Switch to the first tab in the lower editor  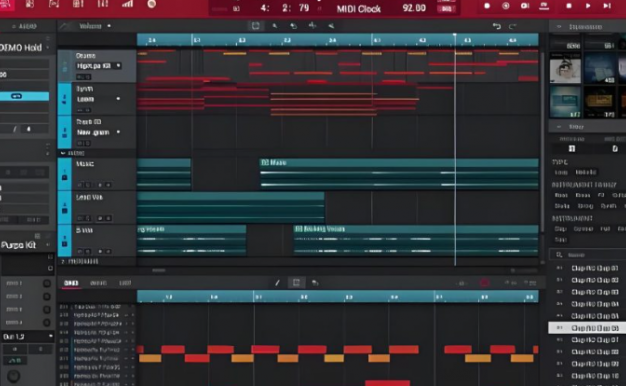pos(71,283)
